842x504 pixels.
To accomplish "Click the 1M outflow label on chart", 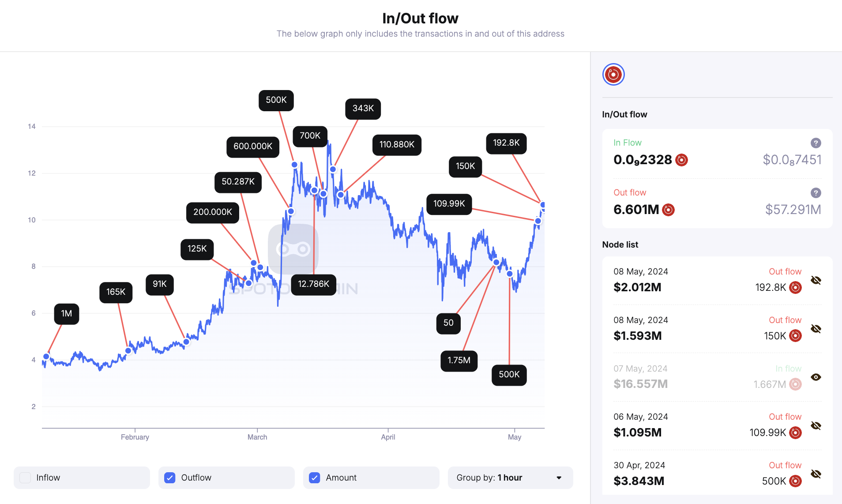I will [x=67, y=314].
